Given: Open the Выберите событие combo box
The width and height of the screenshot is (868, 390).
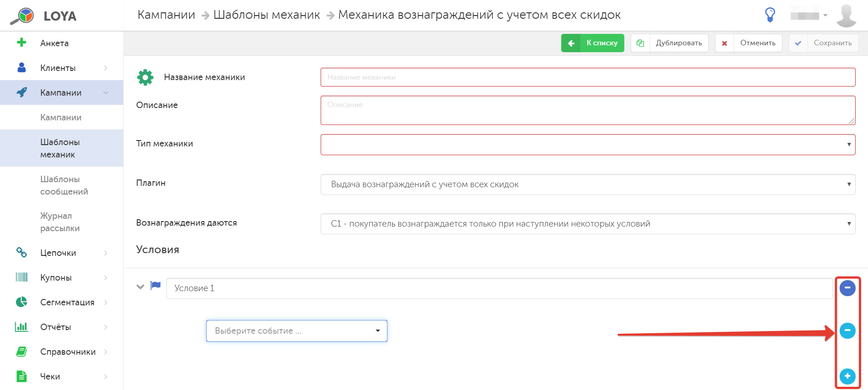Looking at the screenshot, I should (x=297, y=331).
